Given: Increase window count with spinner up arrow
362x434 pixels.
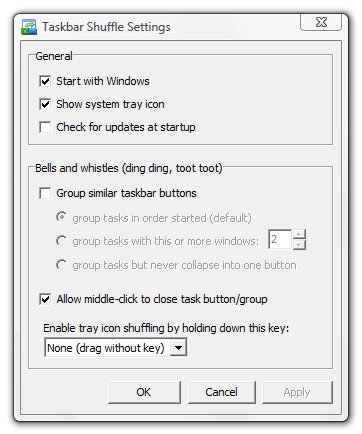Looking at the screenshot, I should click(x=299, y=234).
